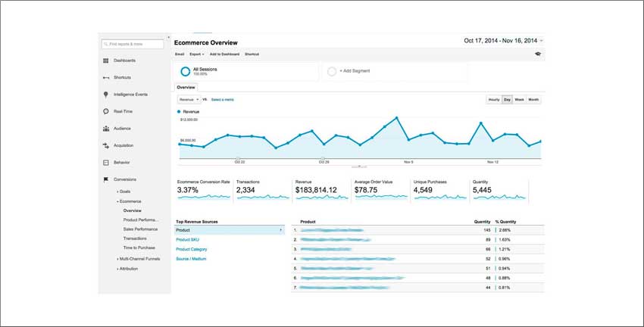Open Overview under Ecommerce in sidebar
Image resolution: width=644 pixels, height=327 pixels.
click(133, 210)
